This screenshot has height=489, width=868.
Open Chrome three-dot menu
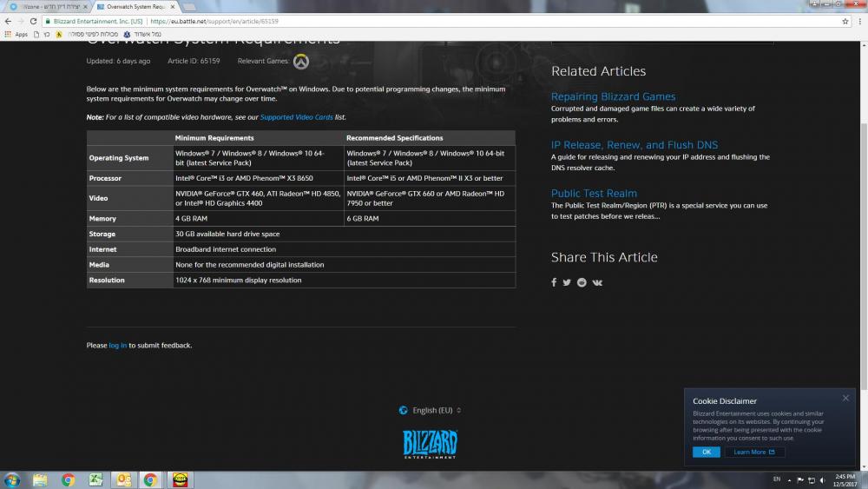click(x=859, y=21)
